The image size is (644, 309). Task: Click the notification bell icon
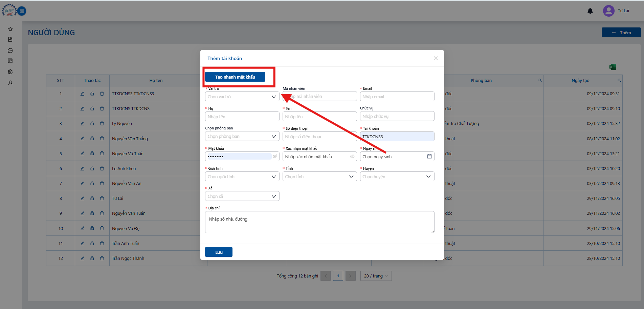pos(590,11)
